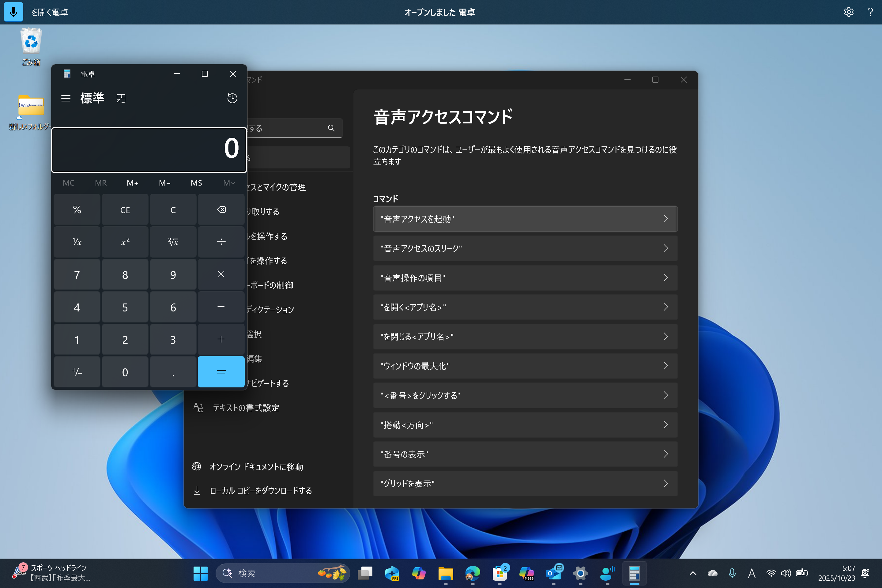Open the Start menu
882x588 pixels.
click(201, 573)
